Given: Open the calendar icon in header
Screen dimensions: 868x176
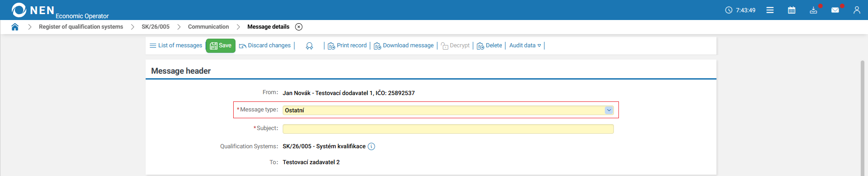Looking at the screenshot, I should (x=792, y=10).
